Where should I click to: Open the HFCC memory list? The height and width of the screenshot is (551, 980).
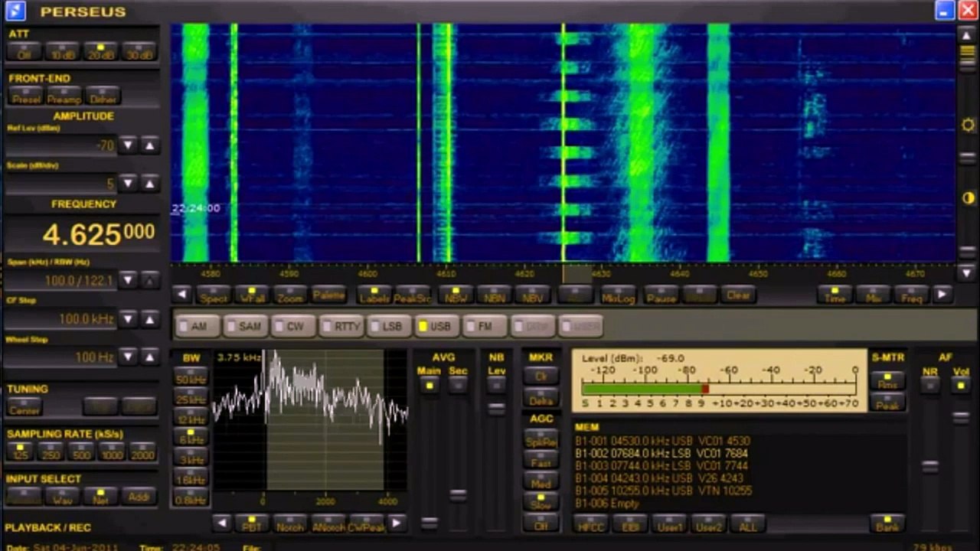coord(591,525)
